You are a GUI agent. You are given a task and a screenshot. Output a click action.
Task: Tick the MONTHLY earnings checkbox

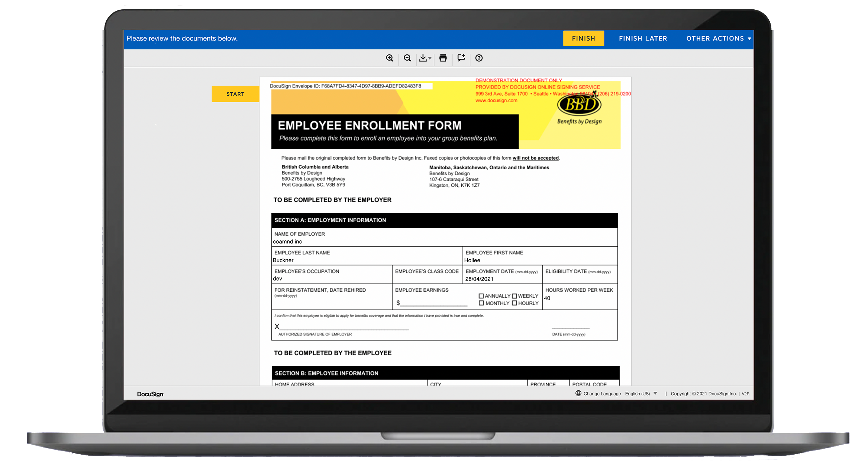tap(481, 303)
